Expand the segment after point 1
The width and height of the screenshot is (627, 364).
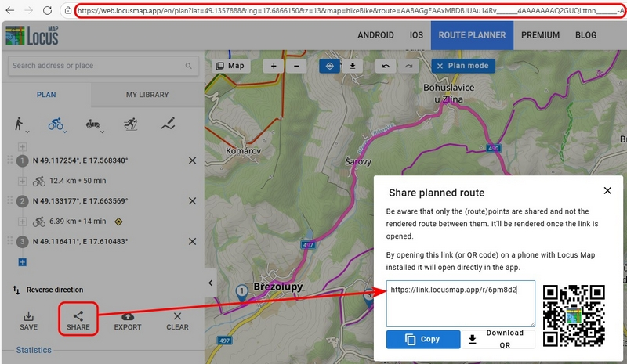point(23,182)
